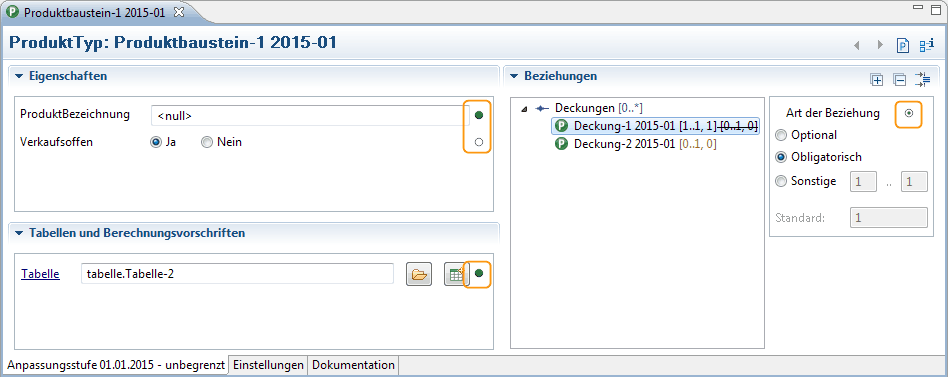Switch to the Dokumentation tab
This screenshot has width=949, height=378.
tap(353, 365)
